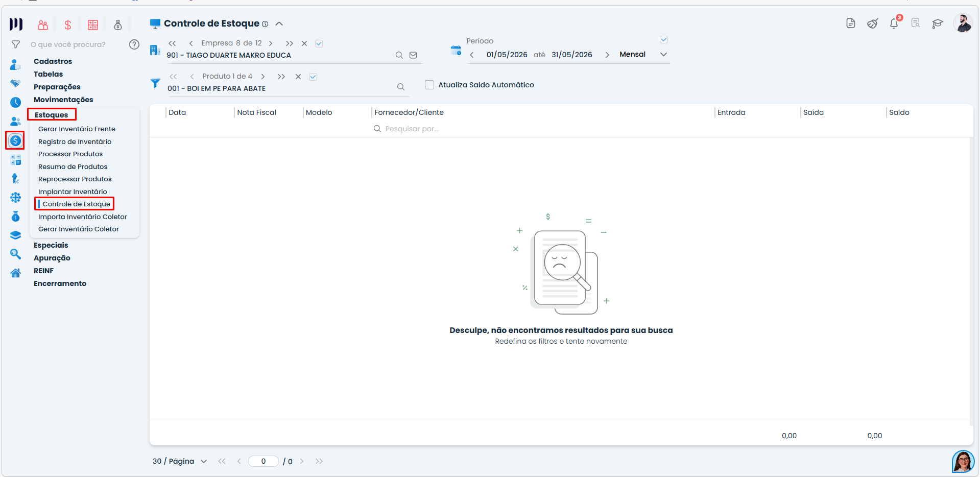The image size is (980, 477).
Task: Open the red dollar sign module icon
Action: tap(68, 25)
